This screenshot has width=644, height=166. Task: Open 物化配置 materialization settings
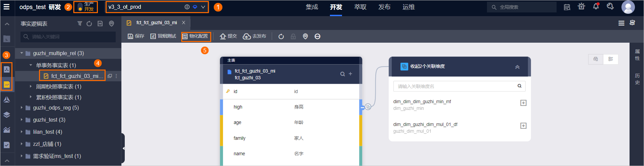[x=196, y=36]
